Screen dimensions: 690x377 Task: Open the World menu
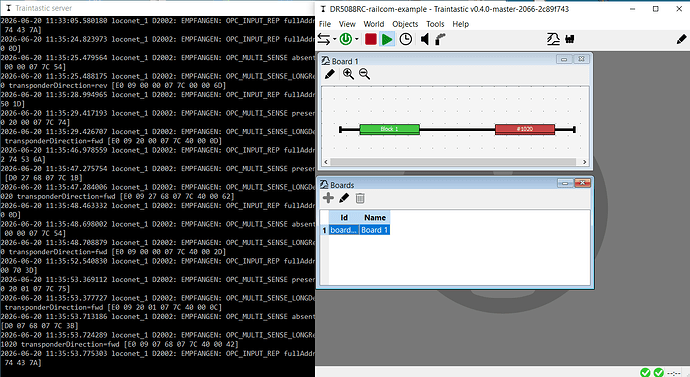coord(374,24)
